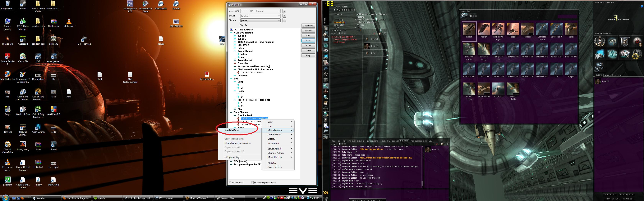
Task: Click the Chat button in Ventrilo
Action: (308, 35)
